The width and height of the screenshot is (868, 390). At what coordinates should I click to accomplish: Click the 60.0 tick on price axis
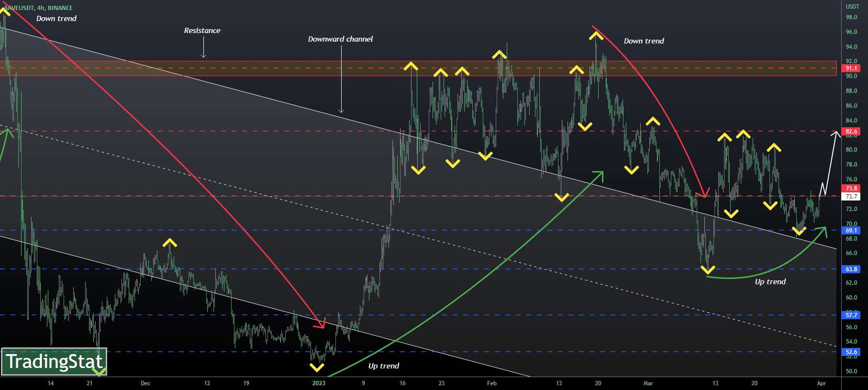[851, 298]
